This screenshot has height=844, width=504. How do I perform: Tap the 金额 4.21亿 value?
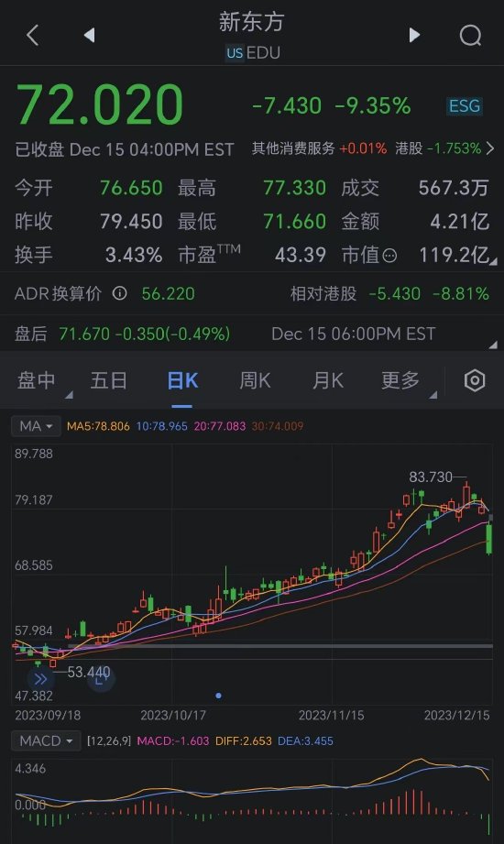[459, 221]
